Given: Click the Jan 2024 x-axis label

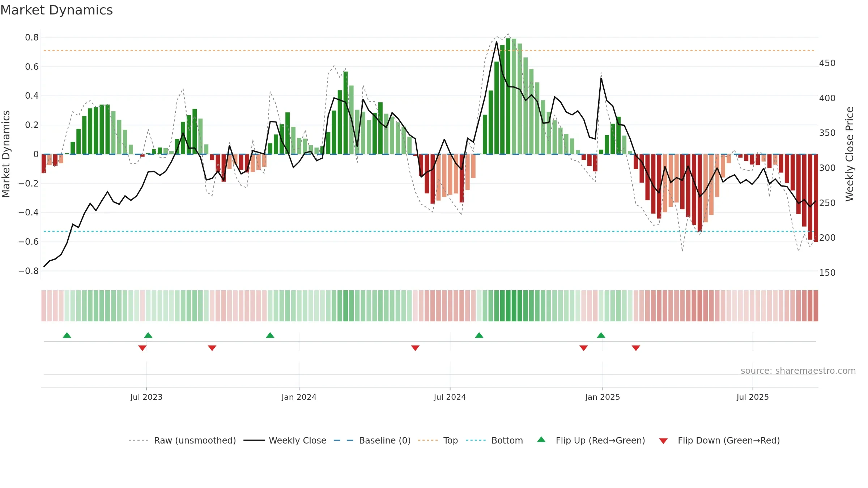Looking at the screenshot, I should pyautogui.click(x=299, y=397).
